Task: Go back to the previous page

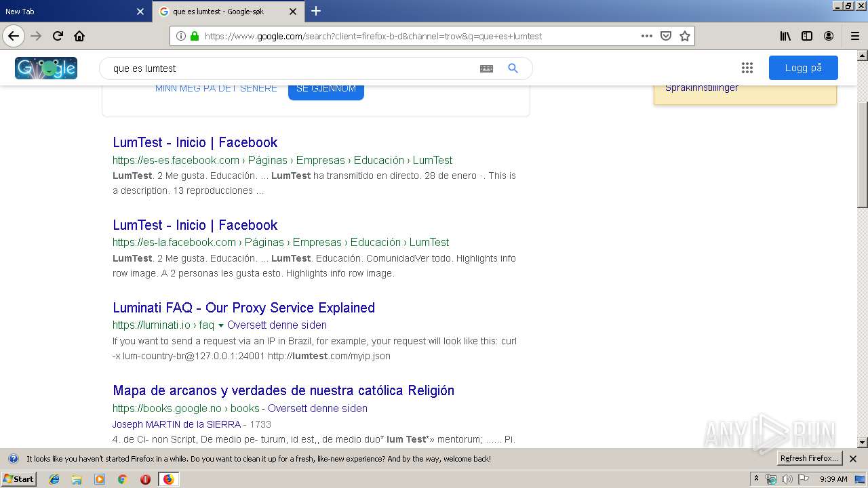Action: [x=14, y=36]
